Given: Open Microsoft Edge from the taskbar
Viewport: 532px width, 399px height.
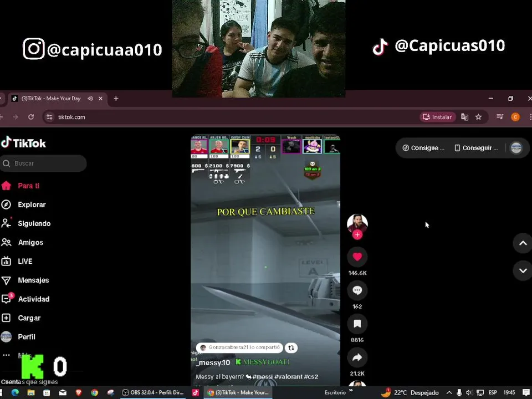Looking at the screenshot, I should click(x=15, y=392).
